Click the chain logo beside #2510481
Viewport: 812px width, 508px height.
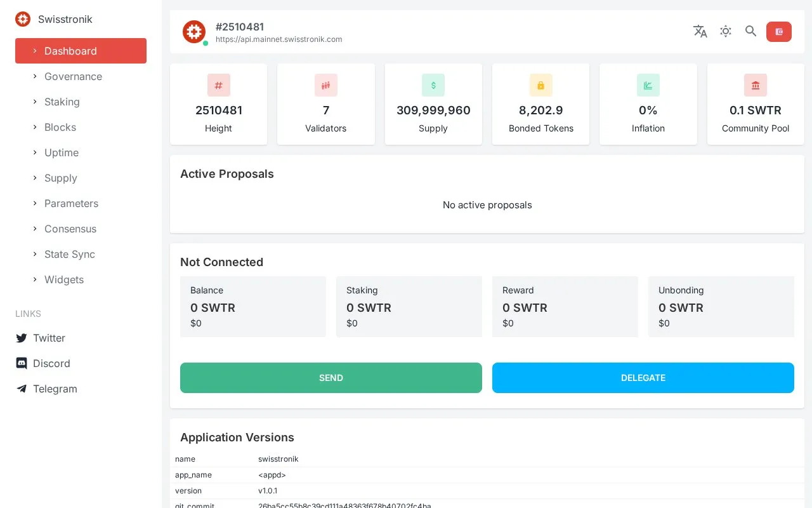(194, 32)
